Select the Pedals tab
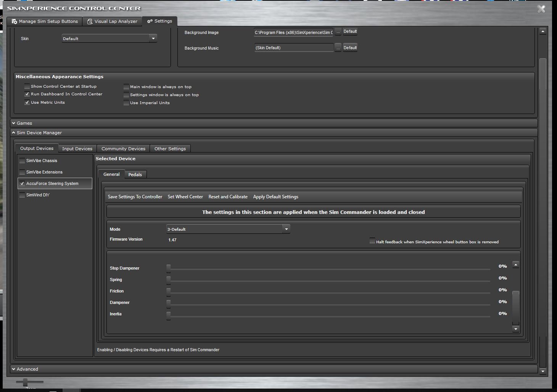 [x=135, y=175]
